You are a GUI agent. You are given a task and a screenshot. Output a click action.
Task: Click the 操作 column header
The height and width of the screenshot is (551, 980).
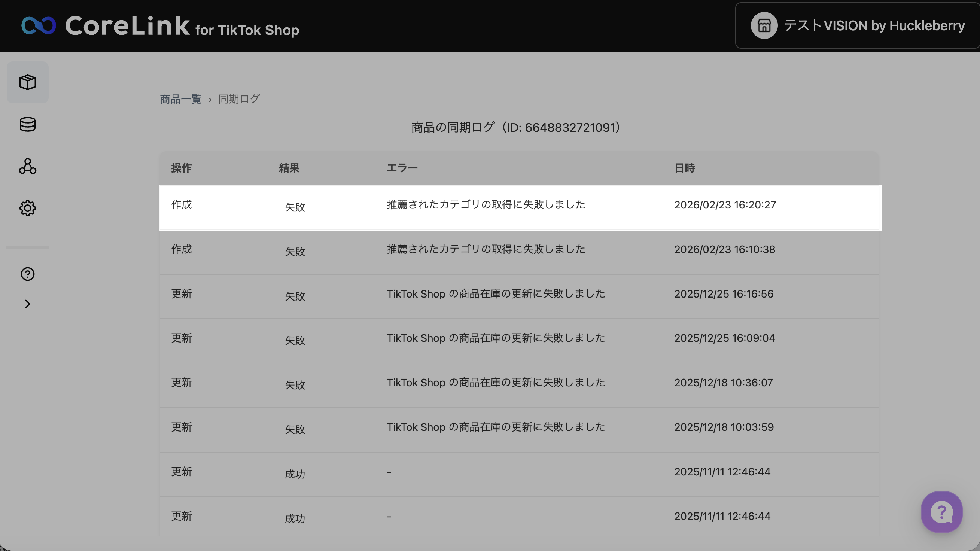tap(181, 168)
